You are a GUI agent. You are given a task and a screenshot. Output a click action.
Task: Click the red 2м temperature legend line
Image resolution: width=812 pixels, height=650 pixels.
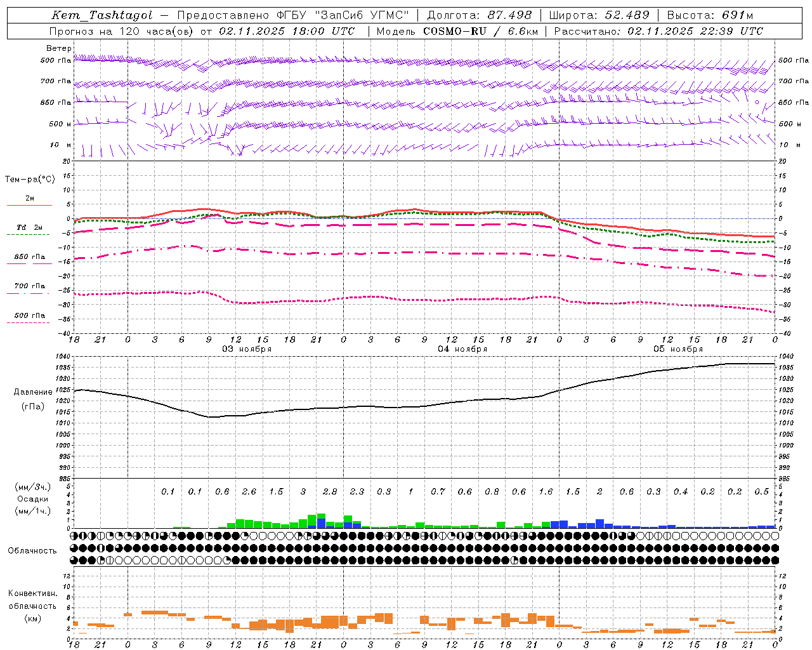pyautogui.click(x=29, y=205)
